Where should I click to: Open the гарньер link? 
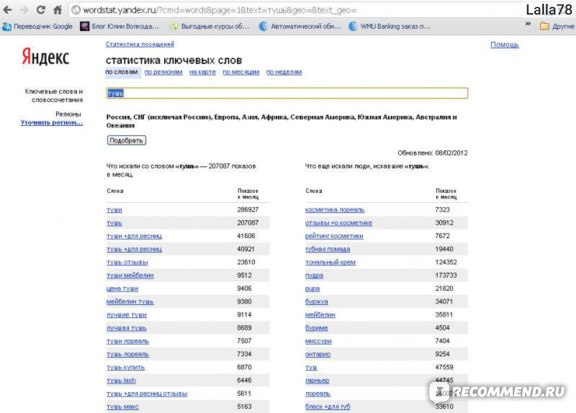[317, 381]
